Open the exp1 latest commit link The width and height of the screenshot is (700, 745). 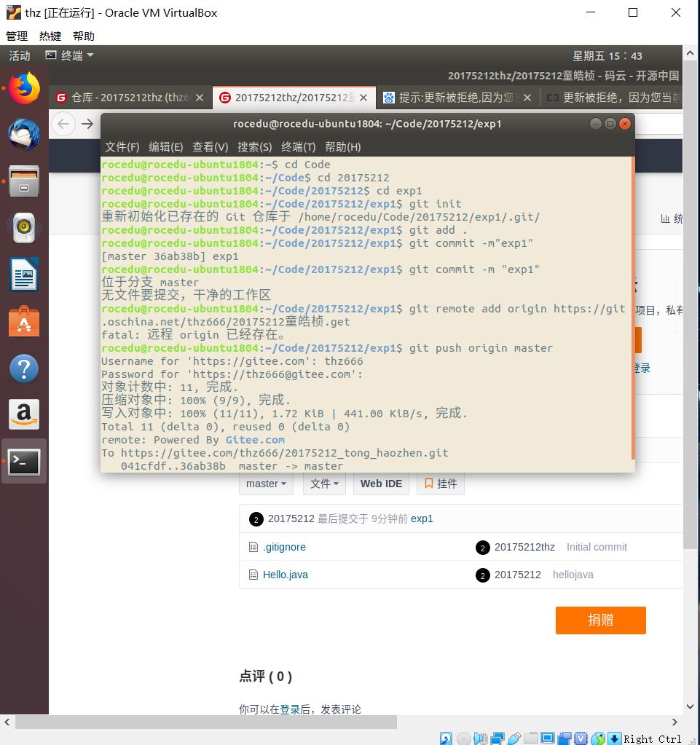click(x=422, y=519)
